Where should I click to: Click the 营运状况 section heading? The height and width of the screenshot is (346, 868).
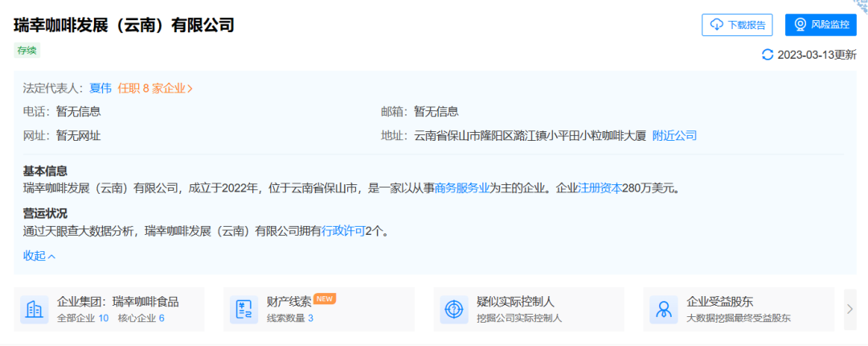tap(45, 213)
